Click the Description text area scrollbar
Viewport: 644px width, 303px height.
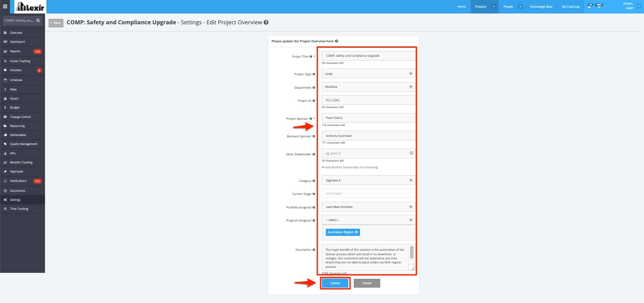tap(411, 252)
